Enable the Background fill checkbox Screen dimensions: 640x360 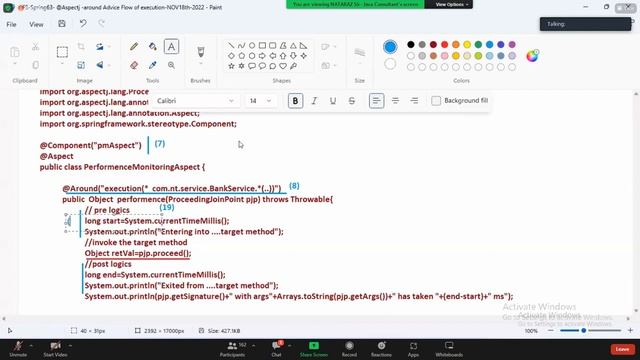[x=436, y=101]
